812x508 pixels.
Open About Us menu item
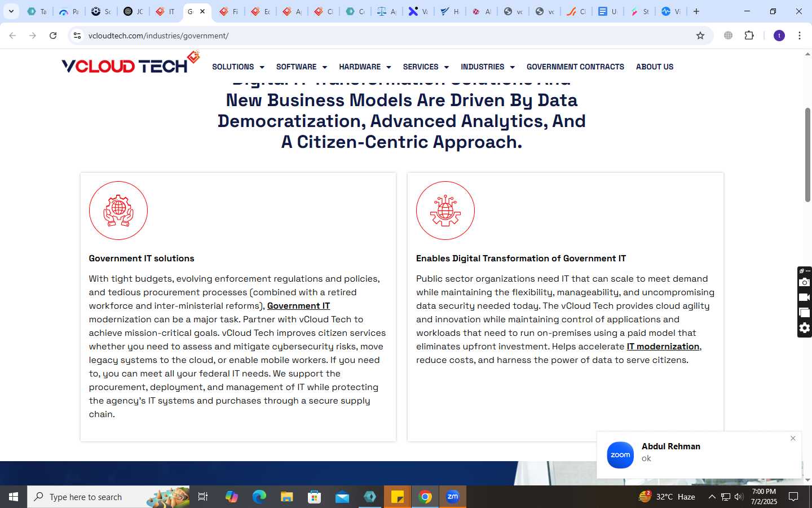[x=655, y=67]
